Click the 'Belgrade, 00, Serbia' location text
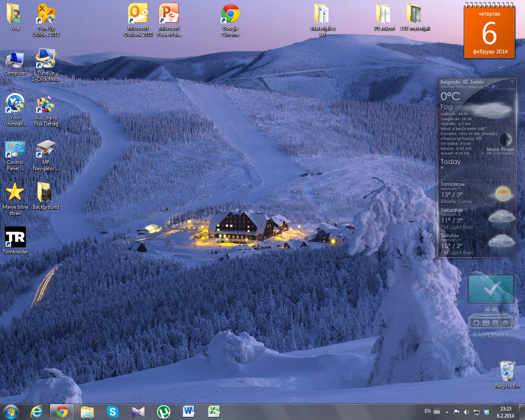525x420 pixels. 462,82
